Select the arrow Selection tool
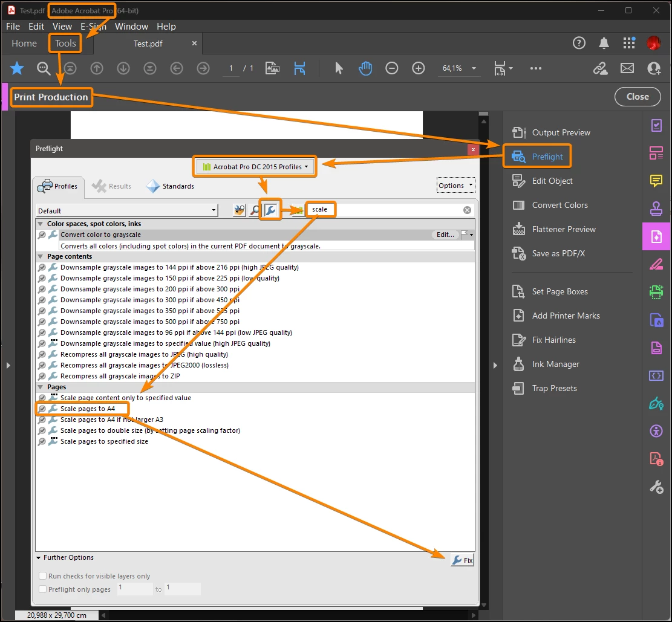672x622 pixels. [x=339, y=68]
